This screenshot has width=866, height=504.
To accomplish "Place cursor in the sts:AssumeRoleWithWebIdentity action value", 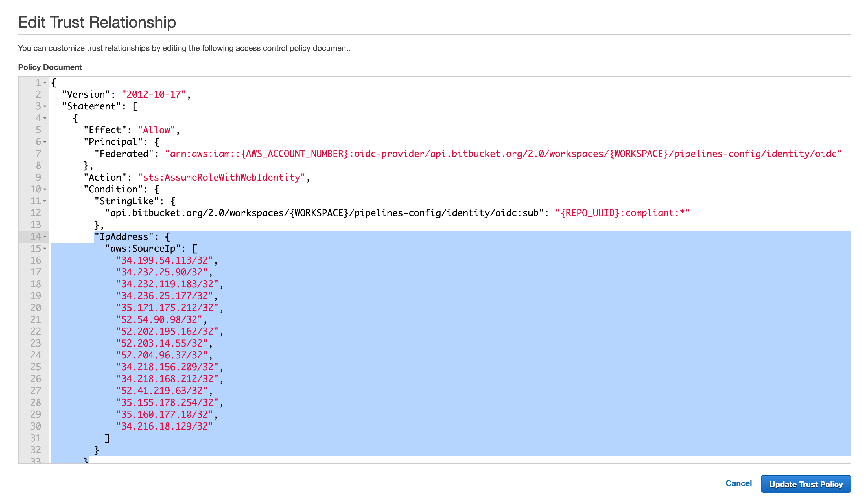I will point(221,178).
